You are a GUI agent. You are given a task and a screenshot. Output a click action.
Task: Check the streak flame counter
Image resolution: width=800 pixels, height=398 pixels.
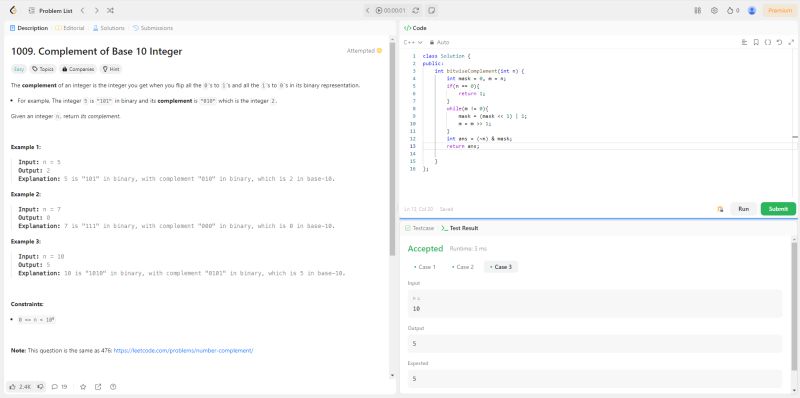coord(733,10)
